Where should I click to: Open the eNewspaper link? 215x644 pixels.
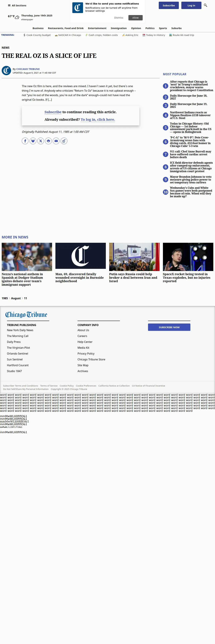[x=27, y=20]
